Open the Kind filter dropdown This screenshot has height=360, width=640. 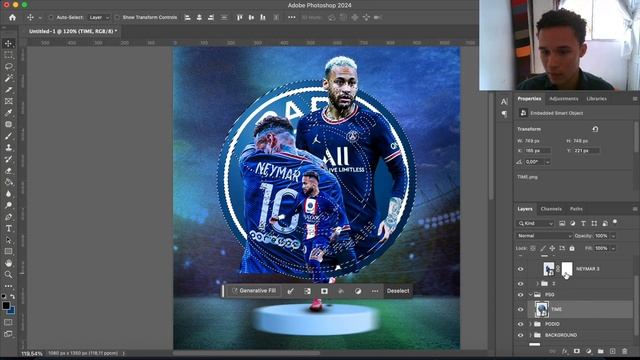click(x=536, y=223)
